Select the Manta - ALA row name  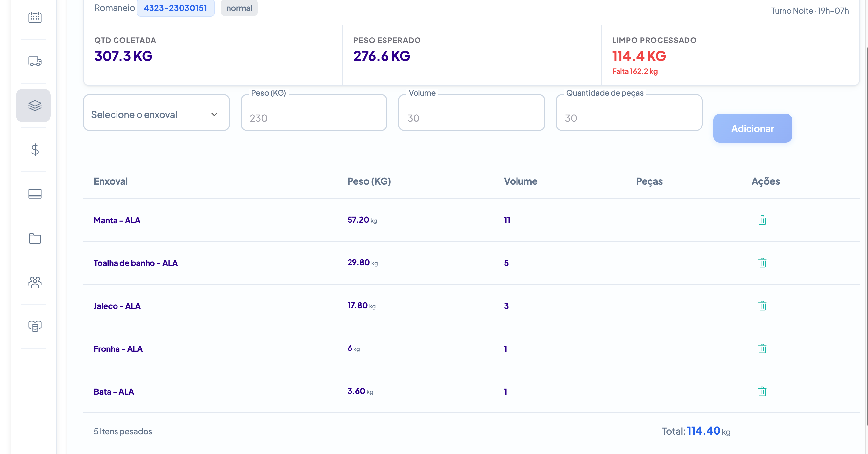(x=117, y=221)
